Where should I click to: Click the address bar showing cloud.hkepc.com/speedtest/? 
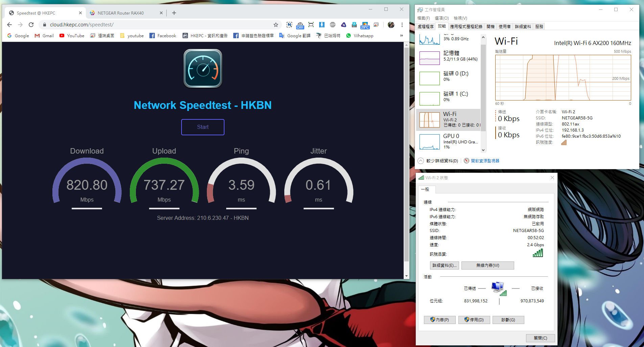pyautogui.click(x=159, y=25)
